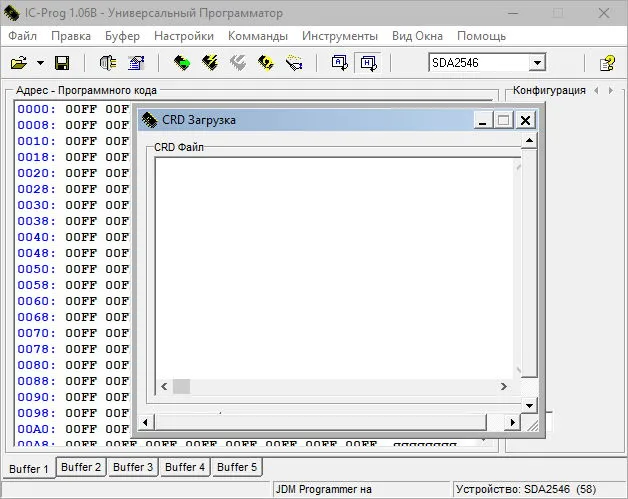628x499 pixels.
Task: Toggle the Hex view icon
Action: (x=368, y=63)
